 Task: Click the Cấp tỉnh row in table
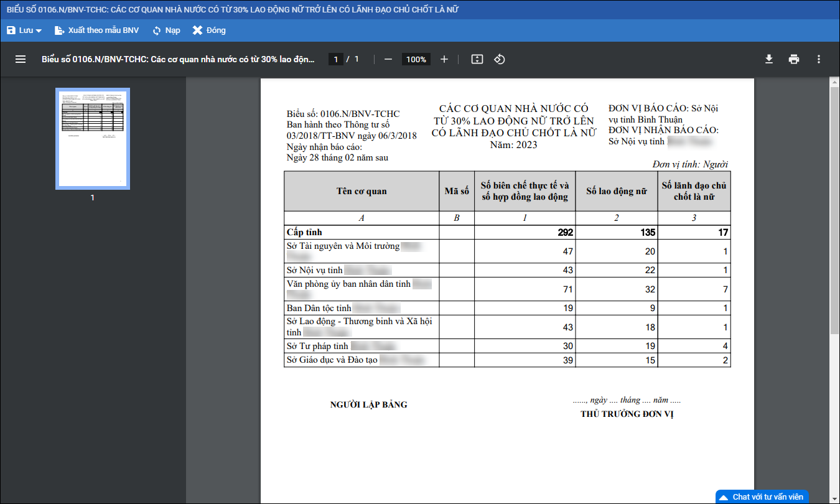(361, 232)
